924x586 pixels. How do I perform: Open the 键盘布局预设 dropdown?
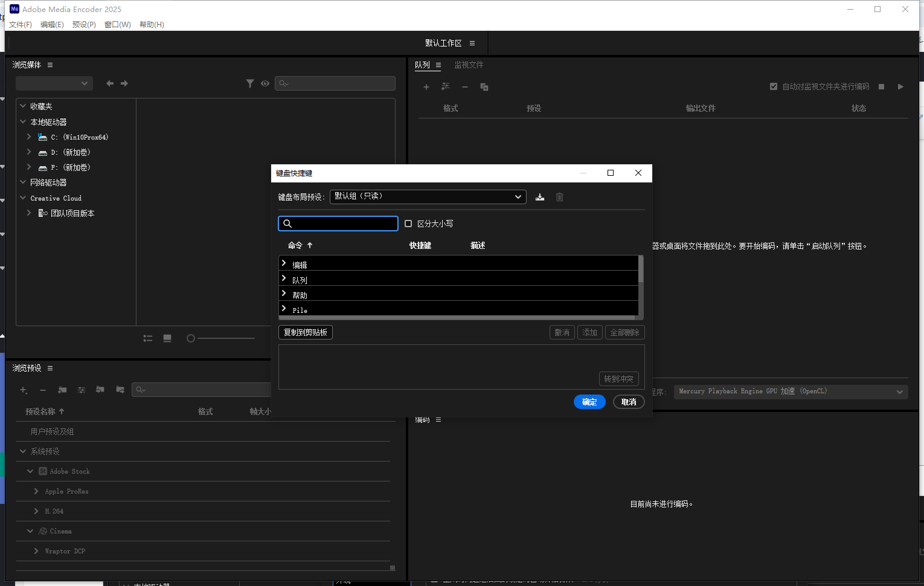428,197
